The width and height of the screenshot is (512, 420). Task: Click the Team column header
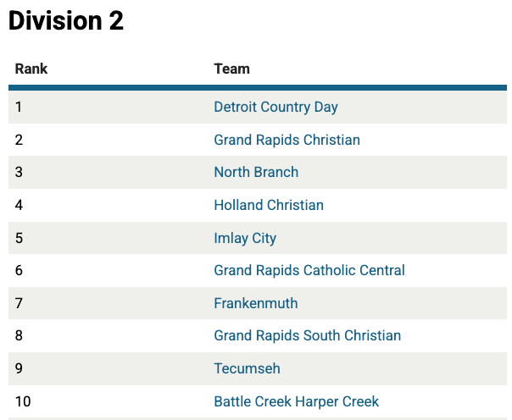[x=231, y=69]
